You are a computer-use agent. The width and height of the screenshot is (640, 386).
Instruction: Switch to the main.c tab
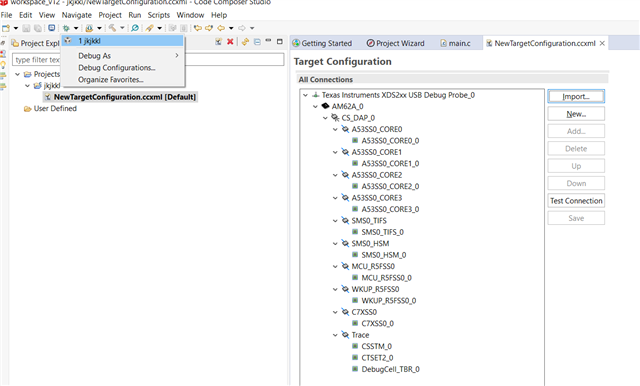click(x=456, y=43)
